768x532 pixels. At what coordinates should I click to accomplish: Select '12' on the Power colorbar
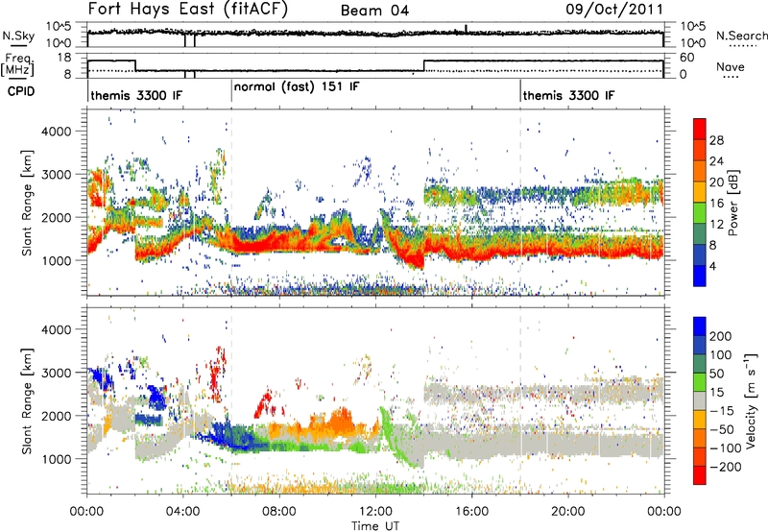pyautogui.click(x=716, y=225)
